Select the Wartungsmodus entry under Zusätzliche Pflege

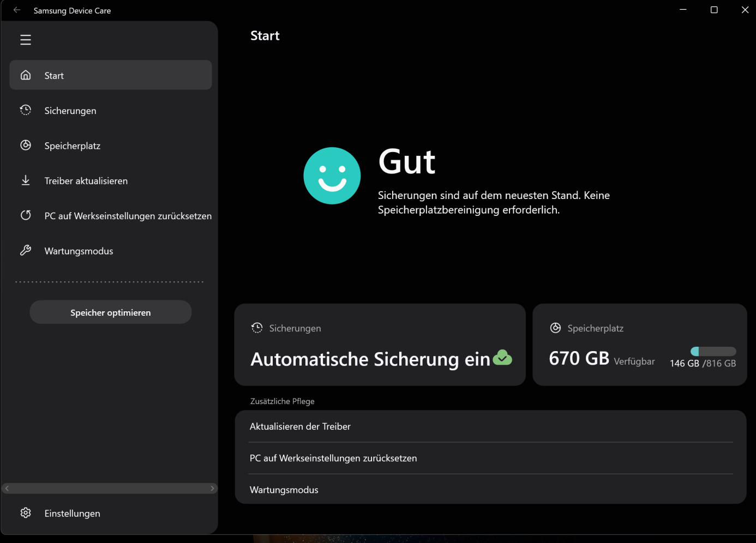(x=284, y=490)
